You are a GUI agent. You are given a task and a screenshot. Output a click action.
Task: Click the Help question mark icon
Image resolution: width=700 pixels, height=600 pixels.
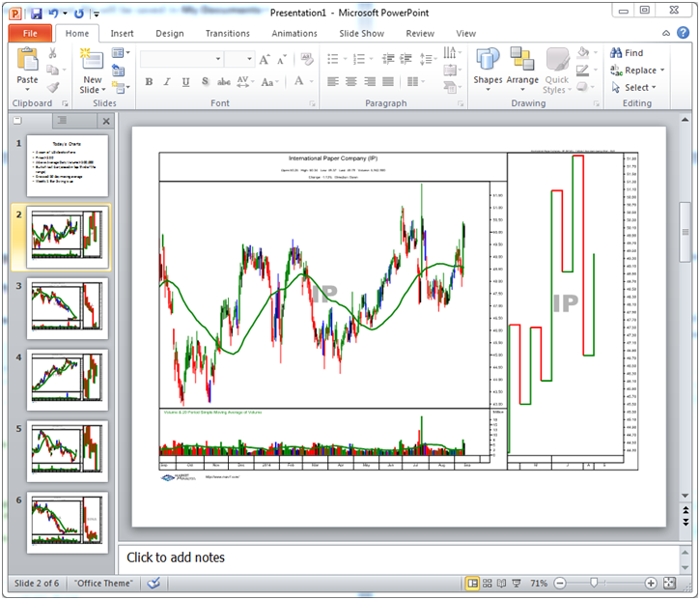pos(683,33)
